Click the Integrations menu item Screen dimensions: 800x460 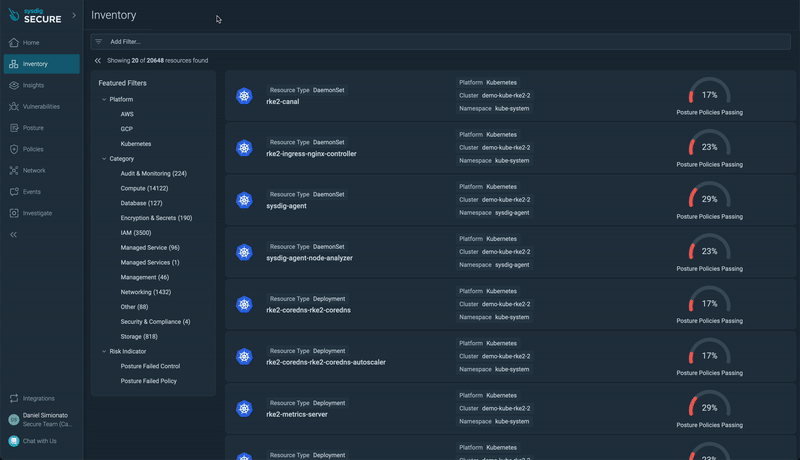pos(41,398)
